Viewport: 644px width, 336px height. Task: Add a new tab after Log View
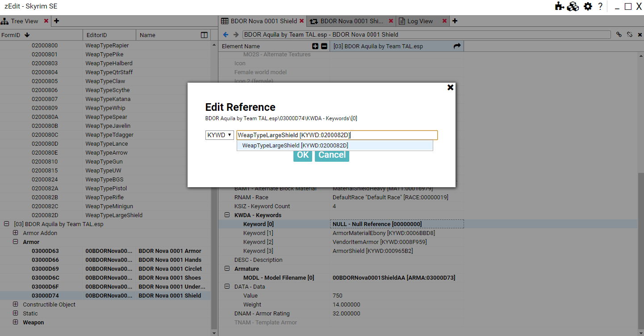tap(455, 21)
